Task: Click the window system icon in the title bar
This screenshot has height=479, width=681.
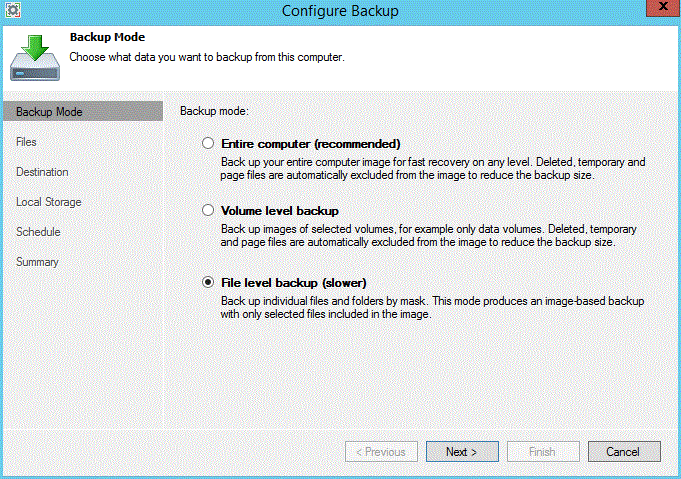Action: click(x=12, y=11)
